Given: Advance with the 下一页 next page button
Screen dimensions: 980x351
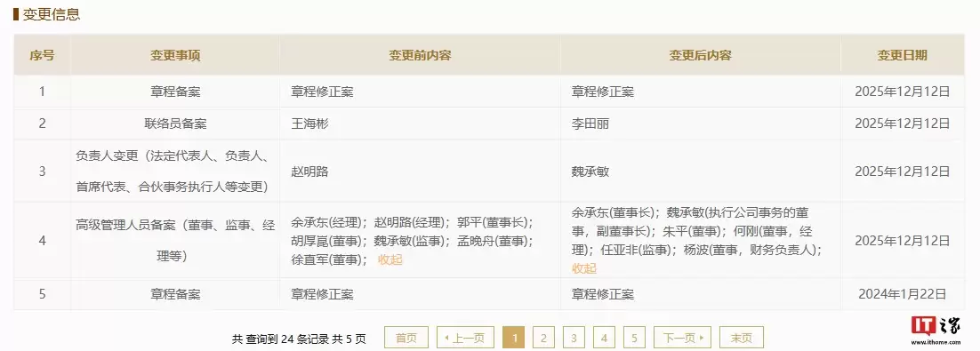Looking at the screenshot, I should click(x=682, y=338).
